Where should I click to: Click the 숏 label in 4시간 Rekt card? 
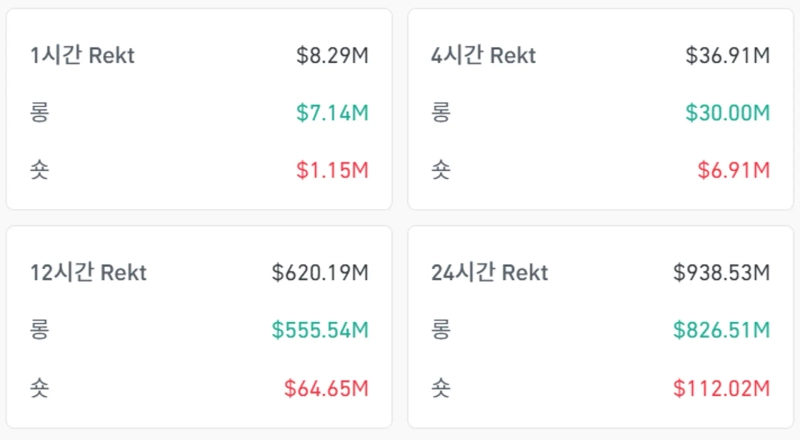pos(440,170)
